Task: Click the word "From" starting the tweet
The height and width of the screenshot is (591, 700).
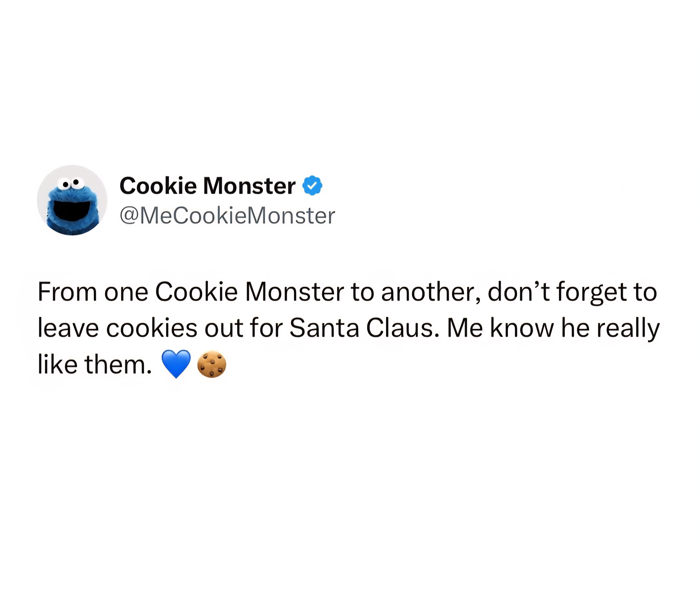Action: pyautogui.click(x=67, y=292)
